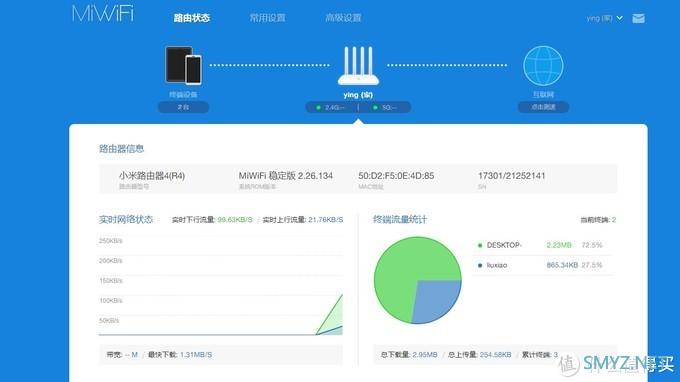Image resolution: width=680 pixels, height=382 pixels.
Task: Click the 2.4G band status indicator
Action: coord(332,108)
